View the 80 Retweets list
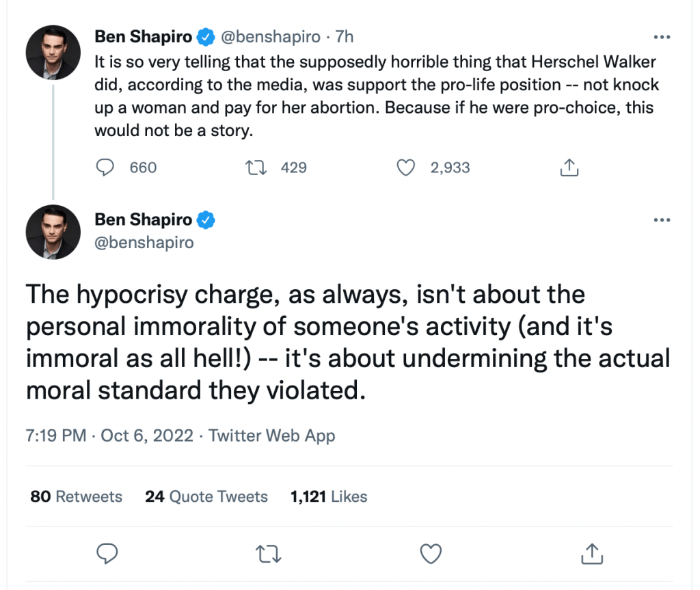 click(76, 496)
